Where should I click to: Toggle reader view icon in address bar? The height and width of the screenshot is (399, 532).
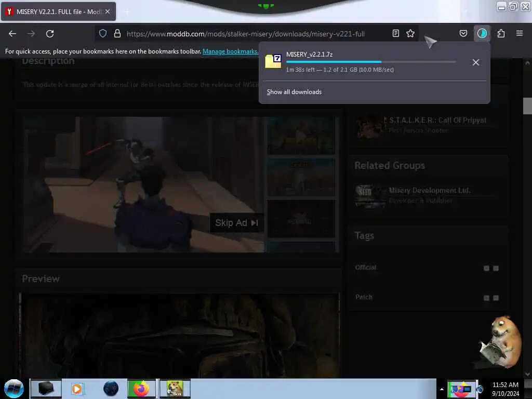point(395,33)
